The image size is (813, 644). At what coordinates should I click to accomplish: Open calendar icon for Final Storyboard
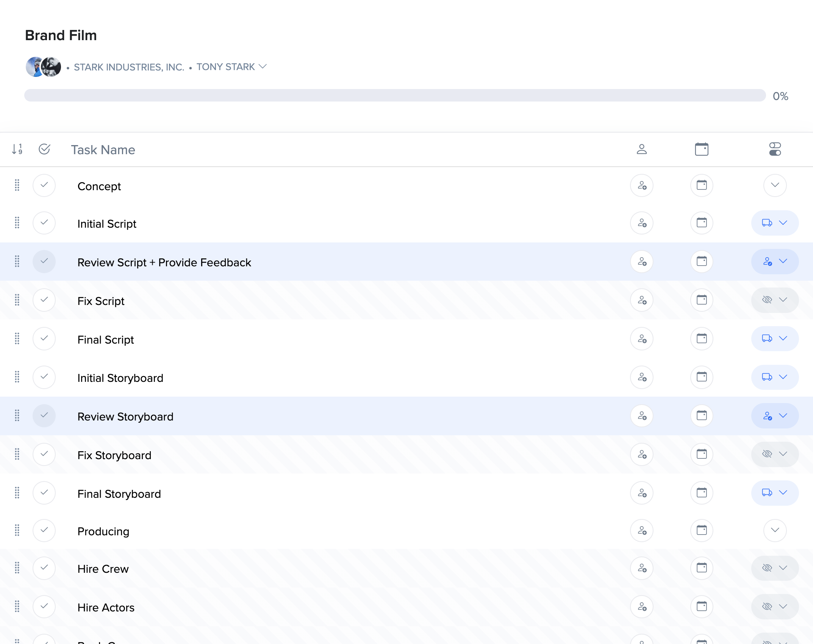[x=701, y=493]
